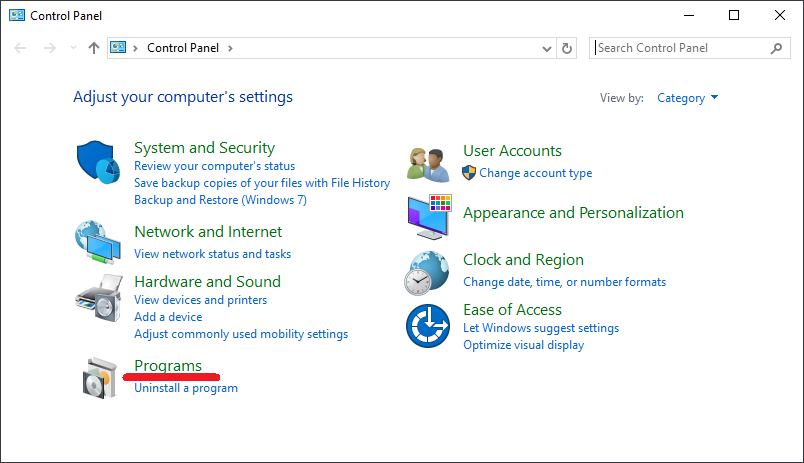Click the Control Panel breadcrumb
Image resolution: width=804 pixels, height=463 pixels.
(x=183, y=48)
